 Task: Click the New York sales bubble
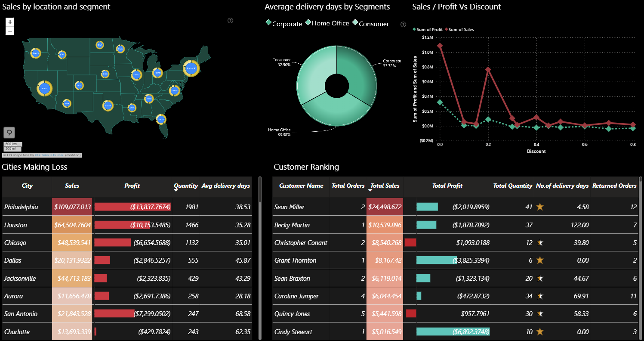tap(191, 68)
